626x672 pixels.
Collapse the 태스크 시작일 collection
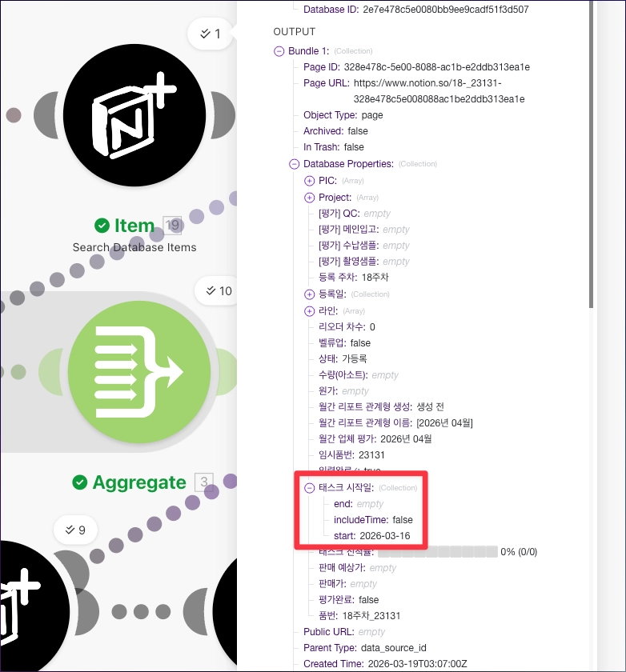pos(309,488)
